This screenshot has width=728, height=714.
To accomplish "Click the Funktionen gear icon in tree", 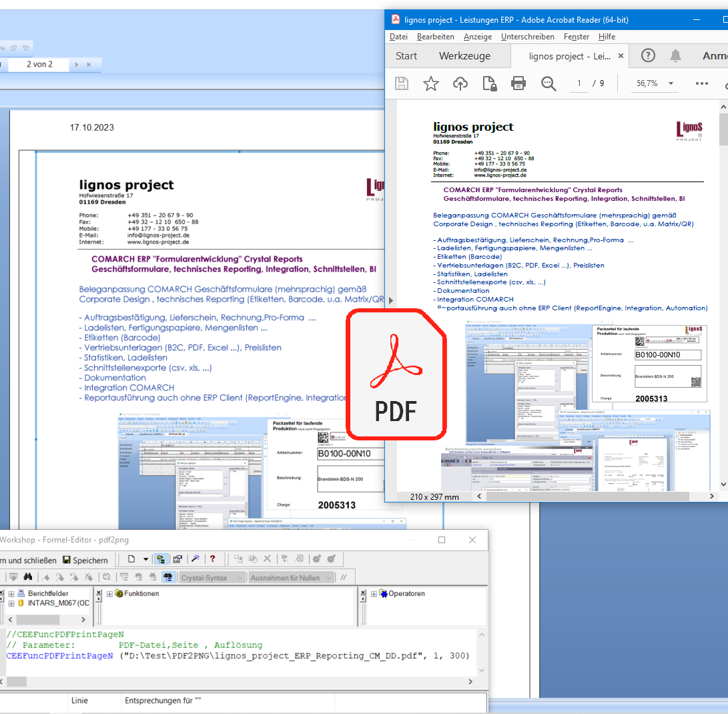I will coord(119,593).
